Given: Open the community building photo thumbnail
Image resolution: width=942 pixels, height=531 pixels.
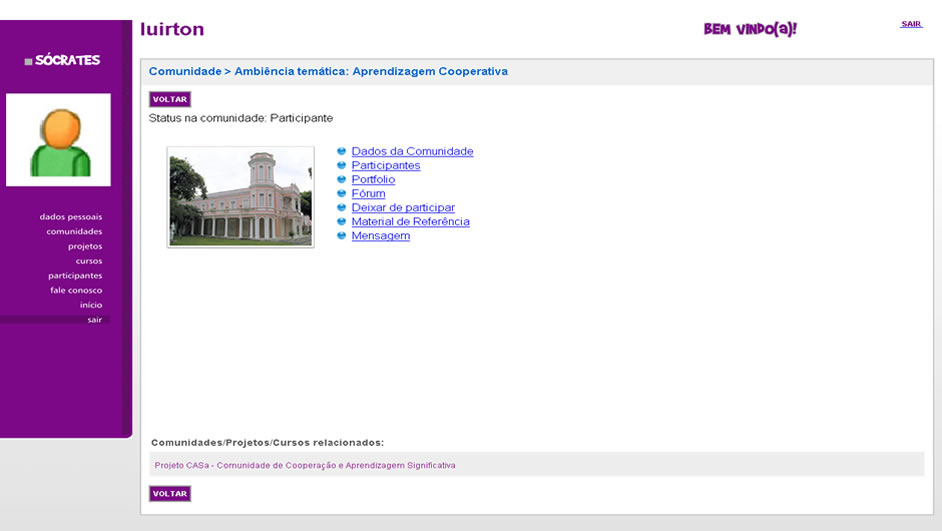Looking at the screenshot, I should coord(241,197).
